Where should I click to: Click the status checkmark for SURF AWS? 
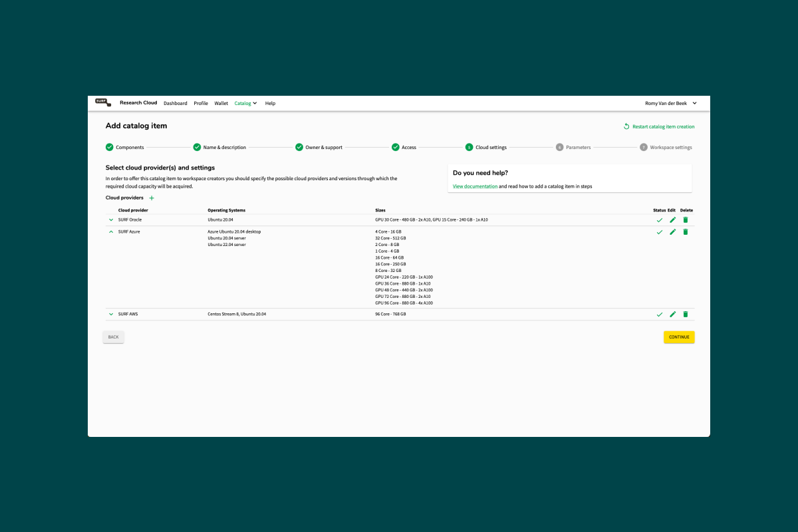click(x=660, y=314)
